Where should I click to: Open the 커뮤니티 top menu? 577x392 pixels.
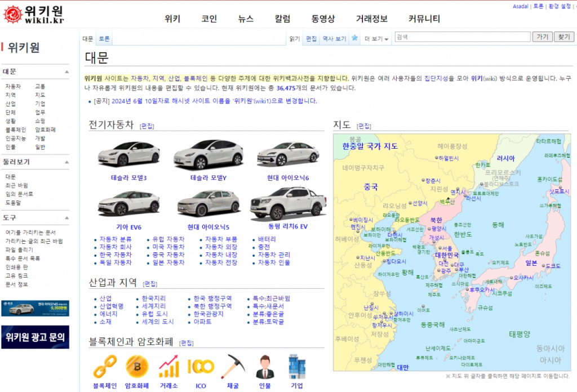pyautogui.click(x=424, y=19)
